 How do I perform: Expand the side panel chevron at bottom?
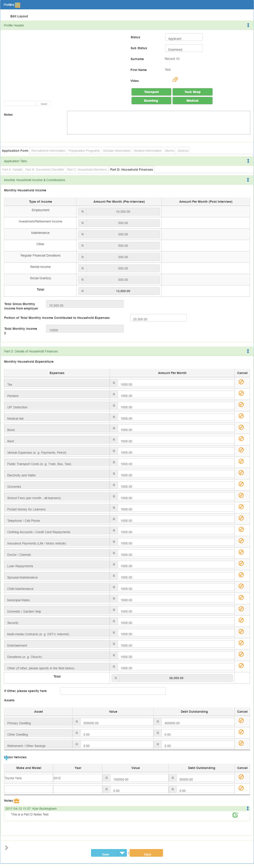(6, 848)
